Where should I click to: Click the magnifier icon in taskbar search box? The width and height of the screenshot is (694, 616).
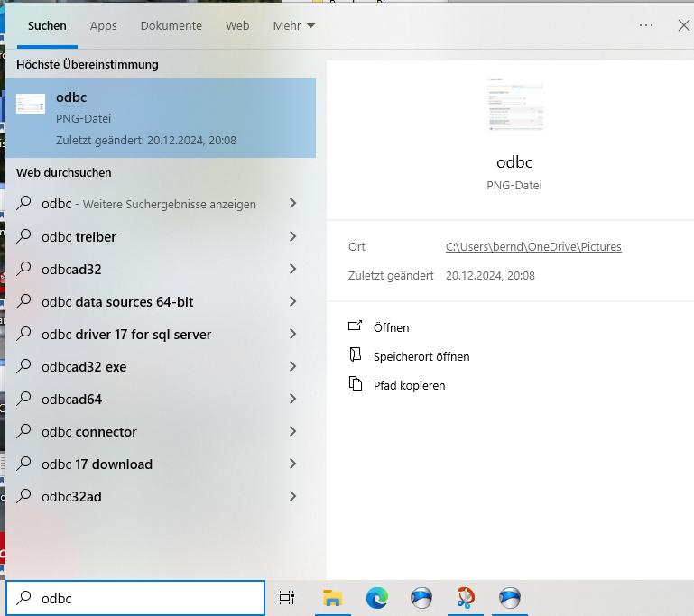pos(23,598)
